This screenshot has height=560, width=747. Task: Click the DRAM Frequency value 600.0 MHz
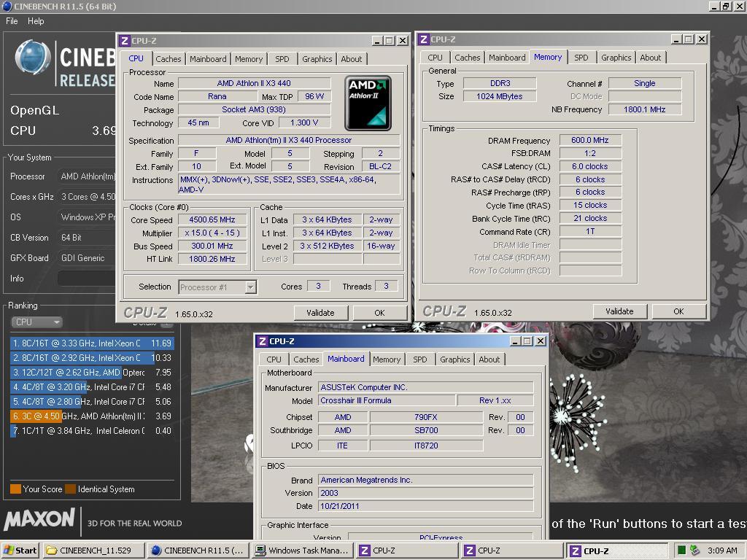coord(590,140)
